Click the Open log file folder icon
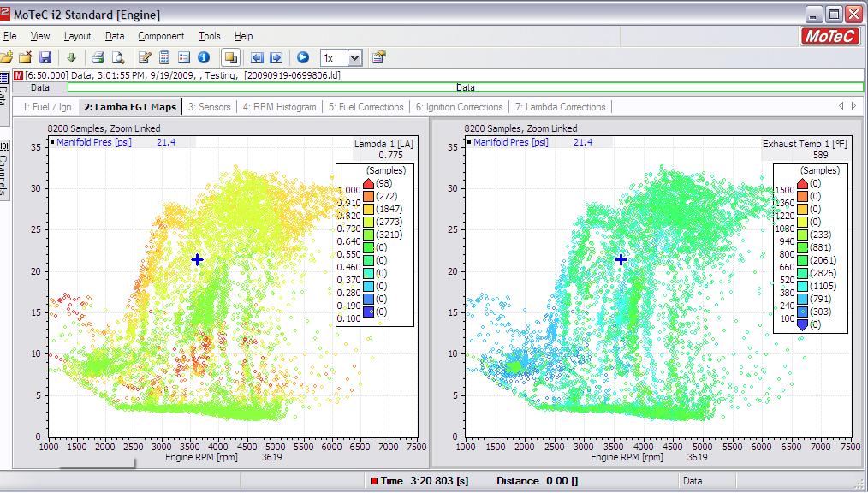Screen dimensions: 868x493 6,57
